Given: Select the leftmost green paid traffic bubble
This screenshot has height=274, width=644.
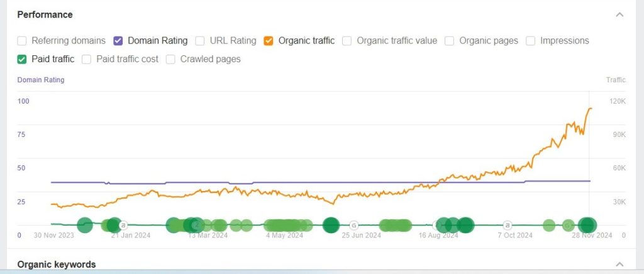Looking at the screenshot, I should pyautogui.click(x=85, y=225).
